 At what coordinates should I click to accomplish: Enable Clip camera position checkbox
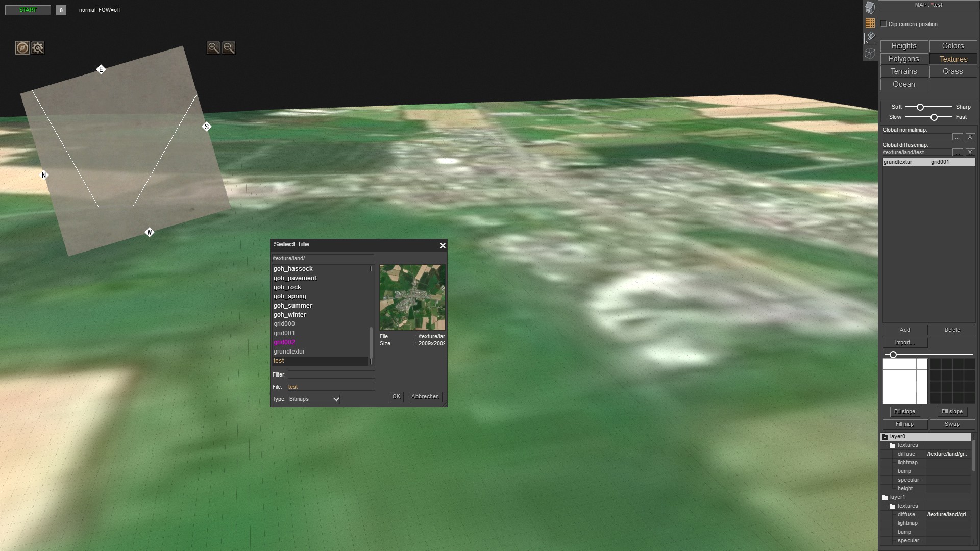884,24
